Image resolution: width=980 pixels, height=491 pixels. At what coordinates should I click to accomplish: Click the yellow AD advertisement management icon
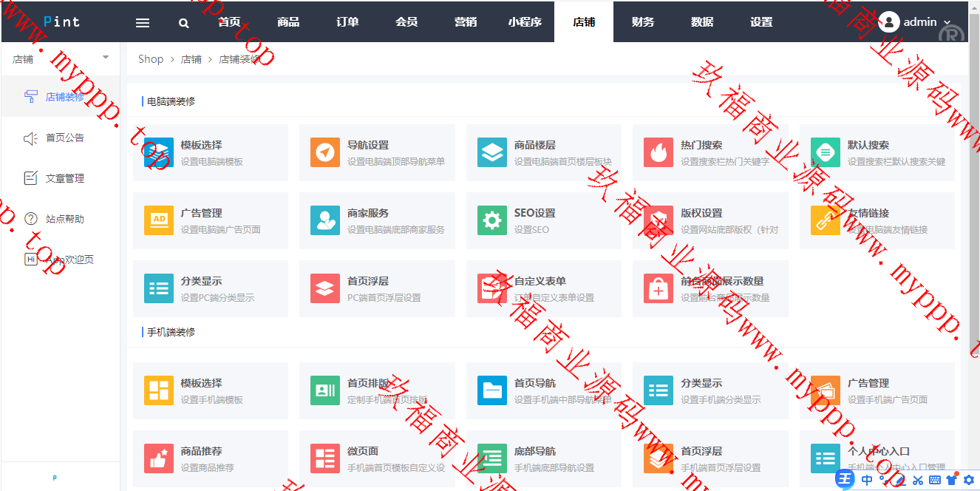(159, 220)
